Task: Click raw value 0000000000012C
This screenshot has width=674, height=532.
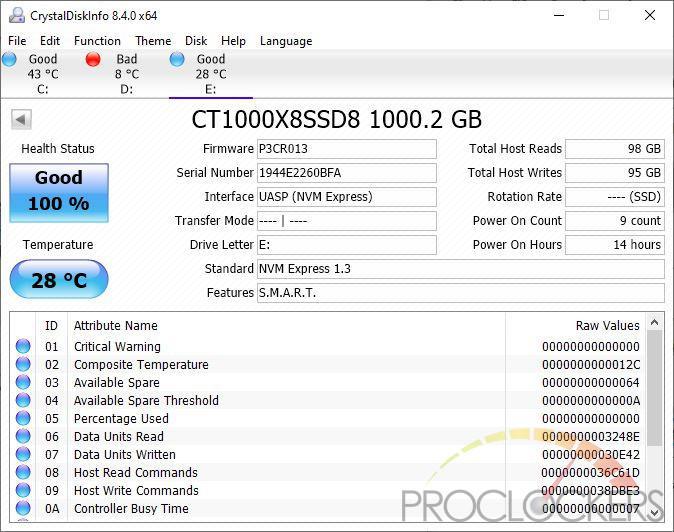Action: [x=591, y=364]
